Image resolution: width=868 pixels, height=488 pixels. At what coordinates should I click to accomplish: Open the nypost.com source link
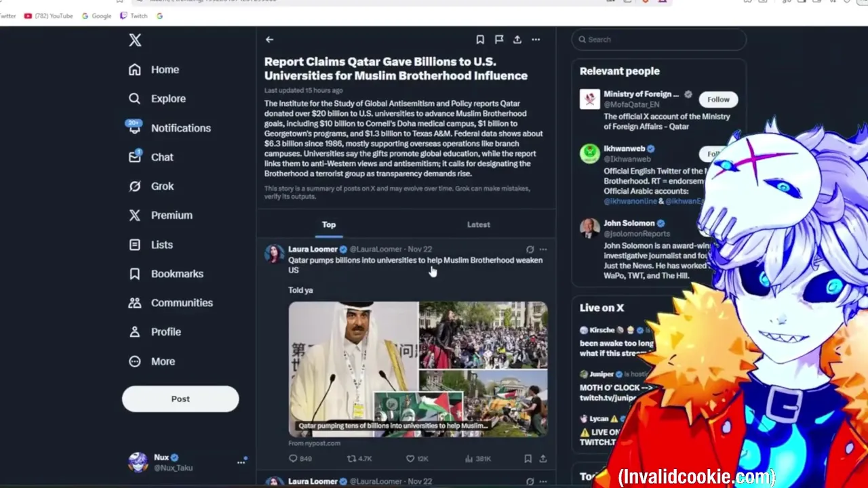314,443
